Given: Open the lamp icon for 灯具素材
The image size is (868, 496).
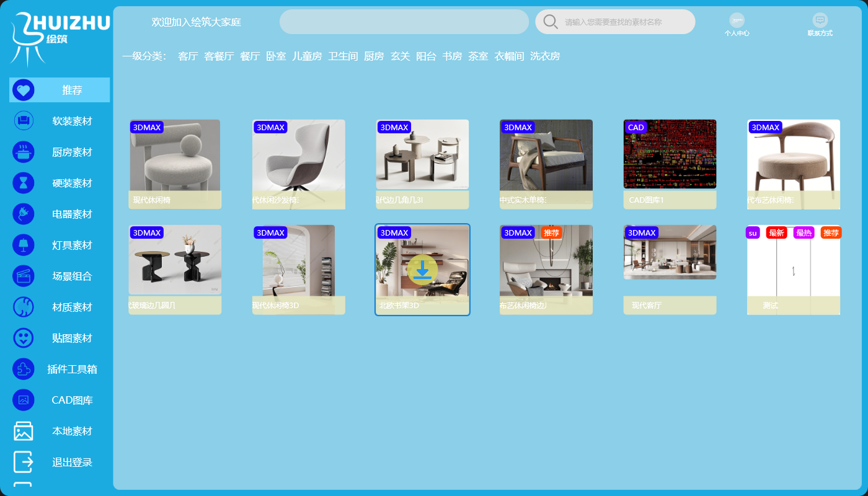Looking at the screenshot, I should pyautogui.click(x=24, y=245).
